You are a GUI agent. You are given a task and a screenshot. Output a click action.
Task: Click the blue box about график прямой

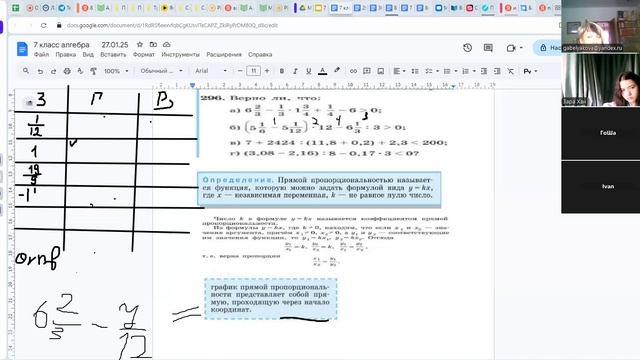click(x=271, y=298)
